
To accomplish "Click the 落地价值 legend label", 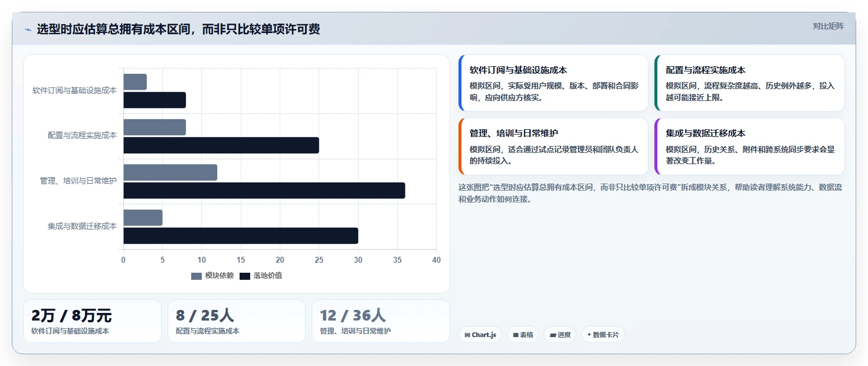I will click(268, 276).
